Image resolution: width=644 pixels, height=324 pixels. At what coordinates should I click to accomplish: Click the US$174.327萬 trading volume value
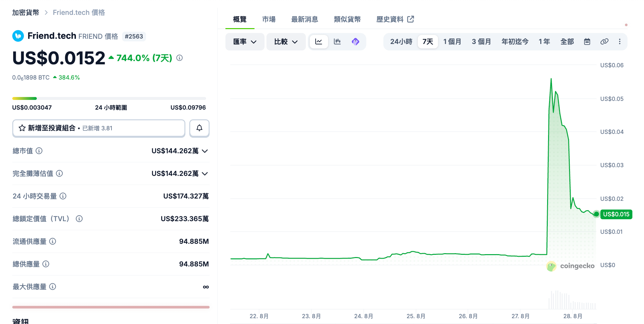click(x=186, y=196)
